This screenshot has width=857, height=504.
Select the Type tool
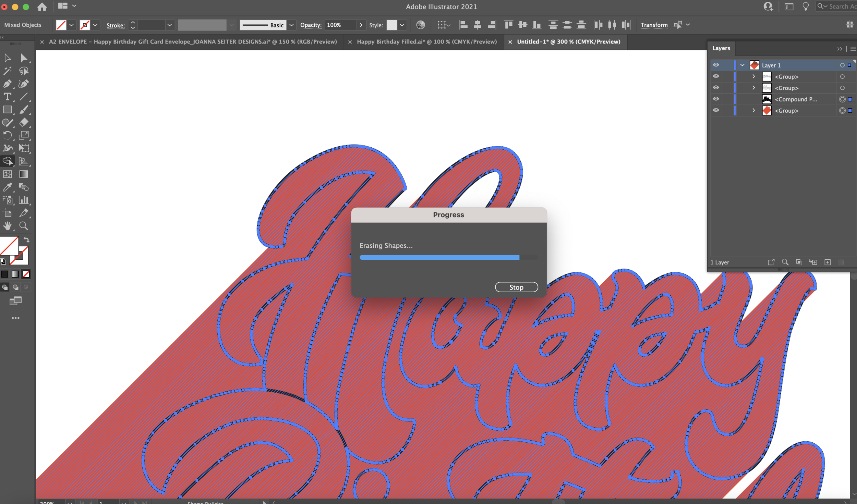tap(7, 97)
